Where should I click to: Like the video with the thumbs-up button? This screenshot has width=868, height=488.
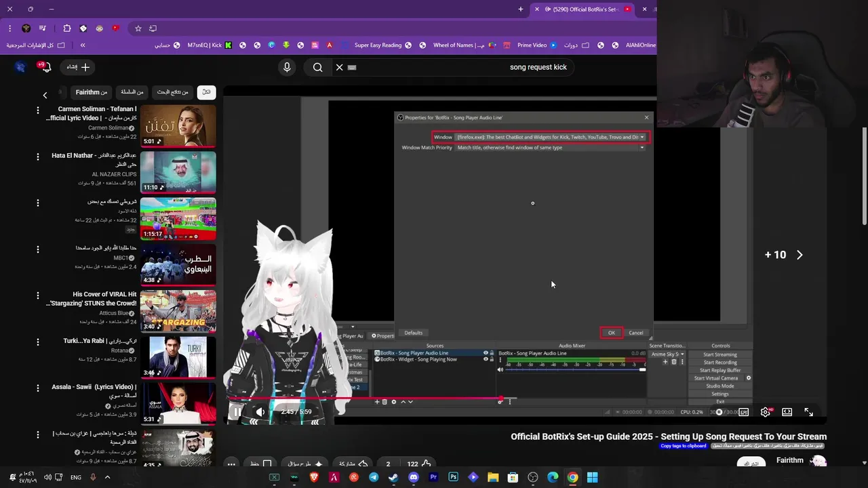pyautogui.click(x=420, y=464)
